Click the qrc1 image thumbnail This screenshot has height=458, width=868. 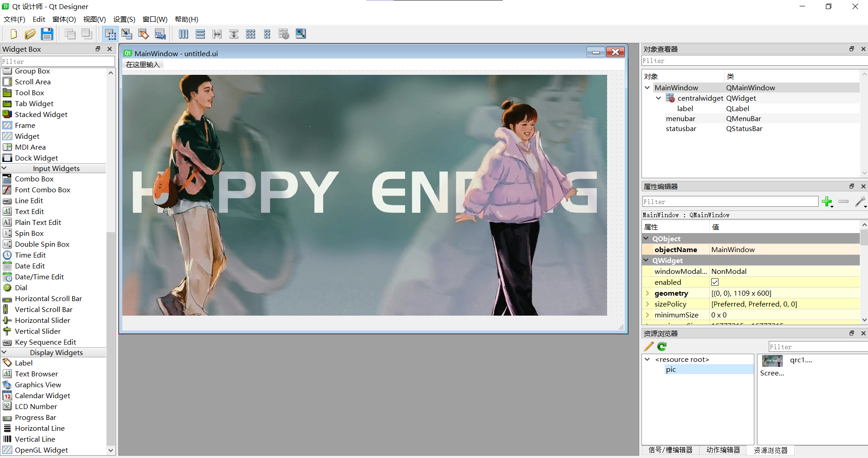pyautogui.click(x=772, y=361)
